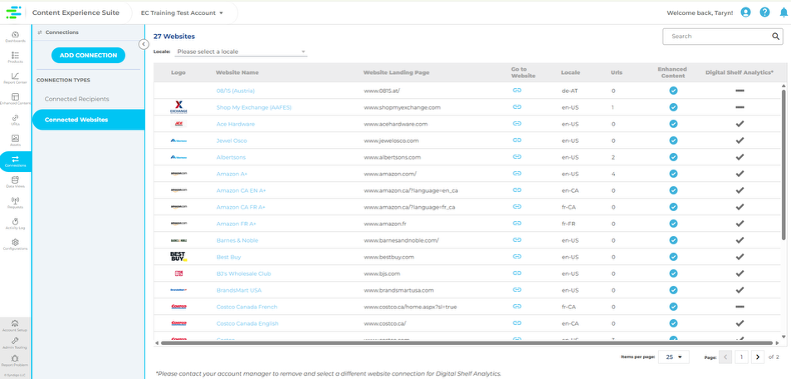Open the Amazon CA FR A+ link
Screen dimensions: 792x380
point(241,207)
